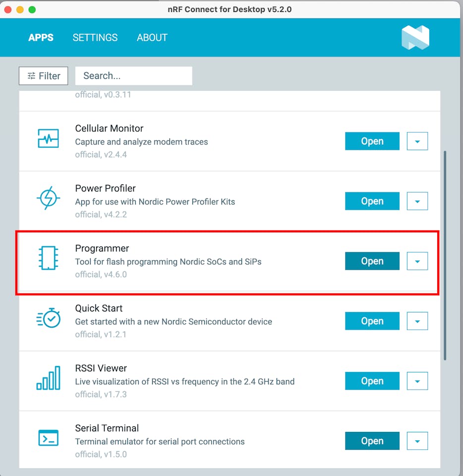Click the 'official, v4.6.0' version label

(x=101, y=274)
